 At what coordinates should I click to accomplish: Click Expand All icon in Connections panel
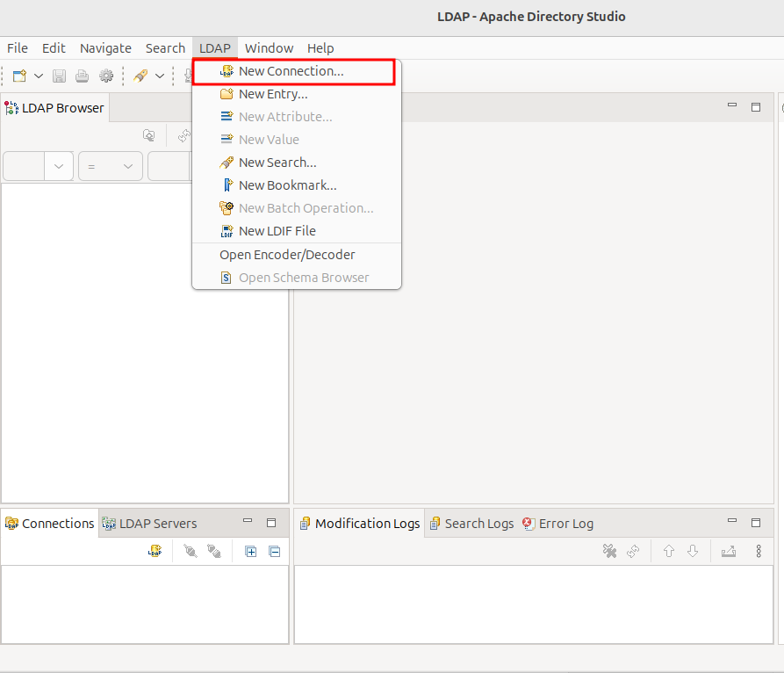[251, 551]
